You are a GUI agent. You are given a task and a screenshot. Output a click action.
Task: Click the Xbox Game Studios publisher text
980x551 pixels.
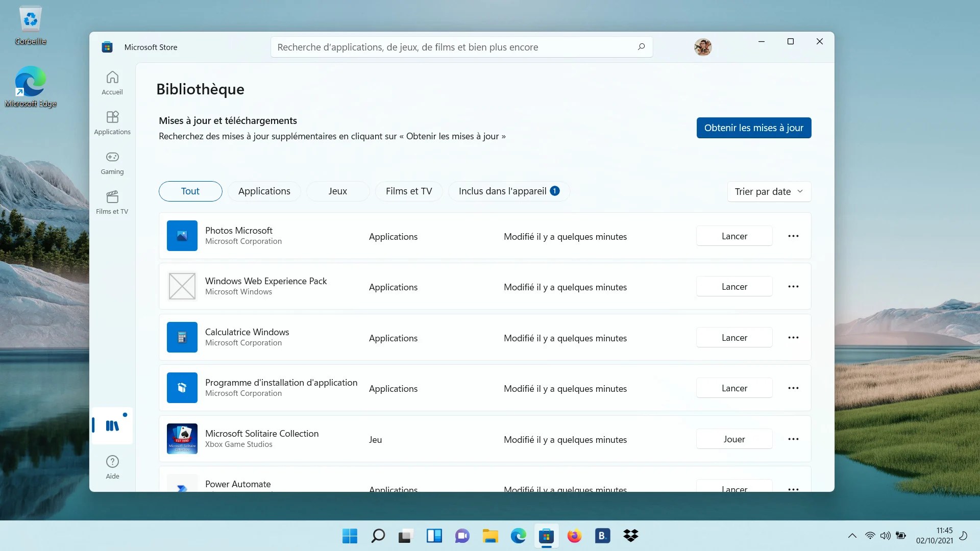tap(239, 444)
